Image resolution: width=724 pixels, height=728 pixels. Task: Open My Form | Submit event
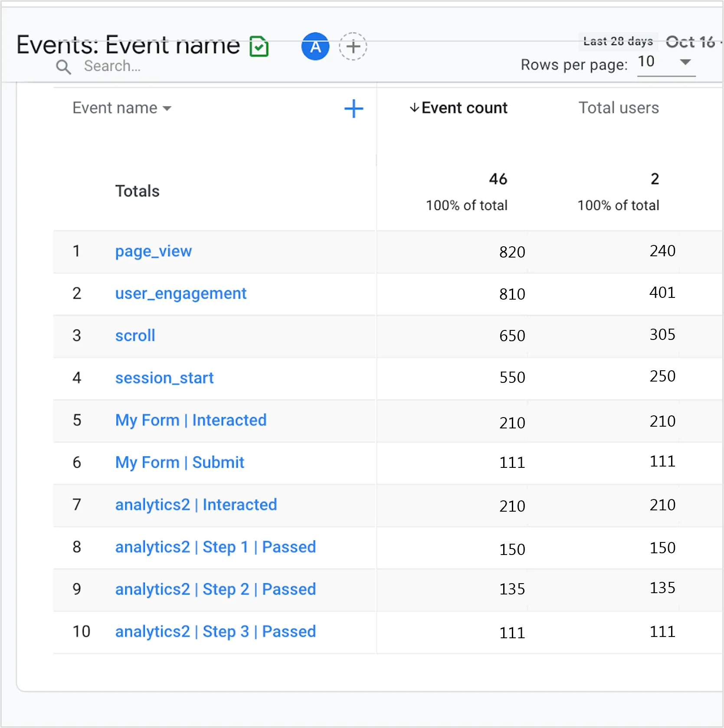coord(180,462)
